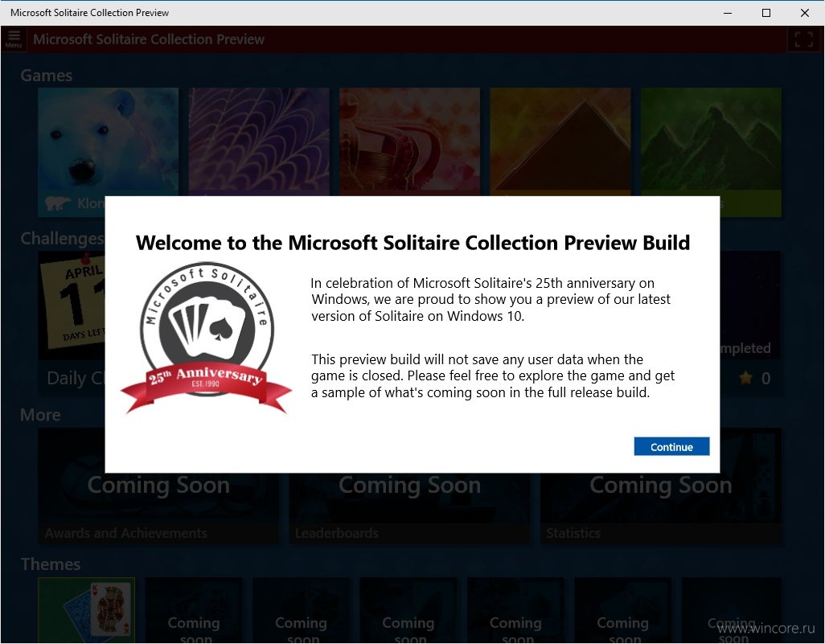The width and height of the screenshot is (825, 644).
Task: Click the paragraph starting 'This preview build will not save'
Action: click(x=492, y=375)
